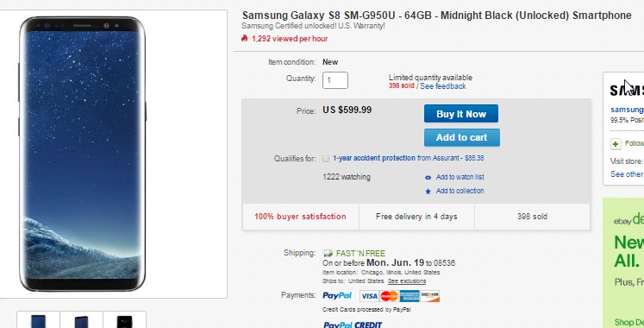Click the main Galaxy S8 product image
The height and width of the screenshot is (328, 644).
click(82, 154)
